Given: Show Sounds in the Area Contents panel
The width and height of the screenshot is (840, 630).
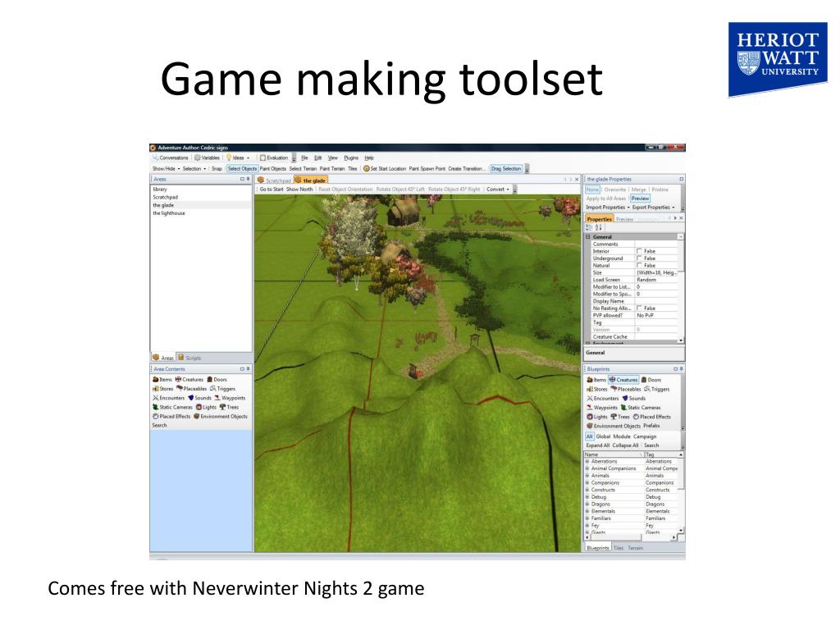Looking at the screenshot, I should pos(200,398).
